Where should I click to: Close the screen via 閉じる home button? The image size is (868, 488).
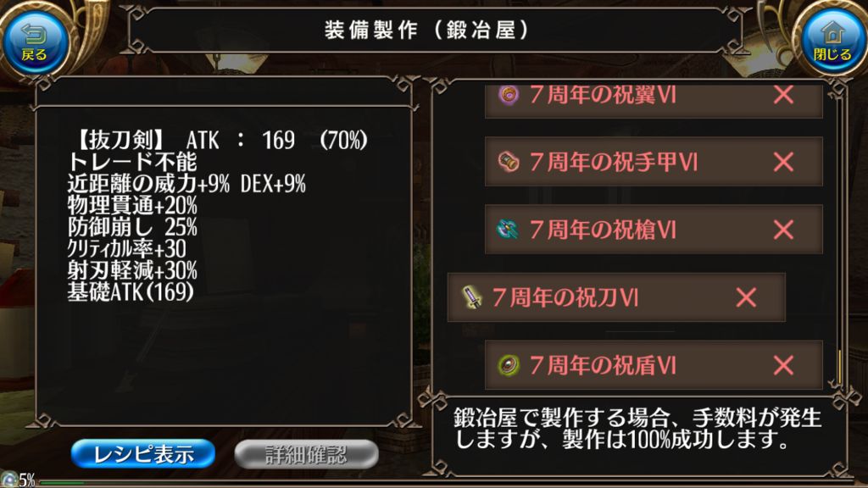coord(832,43)
